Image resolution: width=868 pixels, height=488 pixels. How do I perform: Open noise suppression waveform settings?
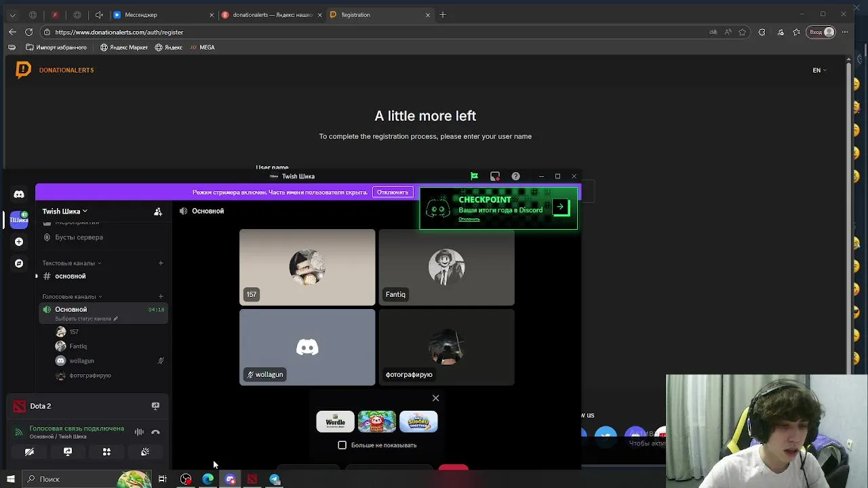pyautogui.click(x=139, y=432)
